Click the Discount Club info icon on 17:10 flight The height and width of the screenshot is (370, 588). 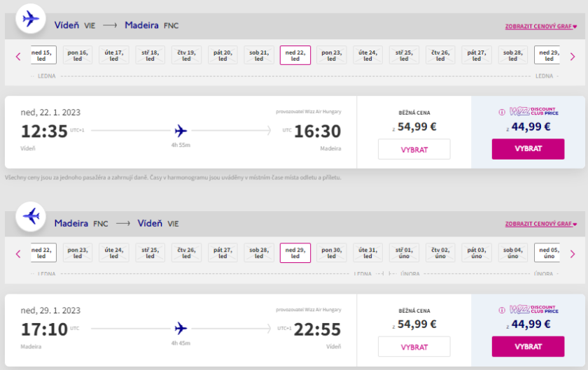point(501,309)
